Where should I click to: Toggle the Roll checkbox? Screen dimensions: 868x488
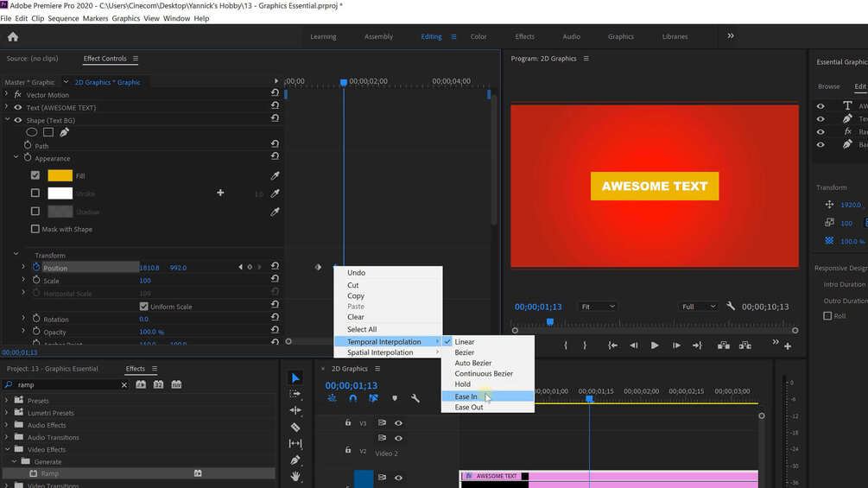pos(827,315)
